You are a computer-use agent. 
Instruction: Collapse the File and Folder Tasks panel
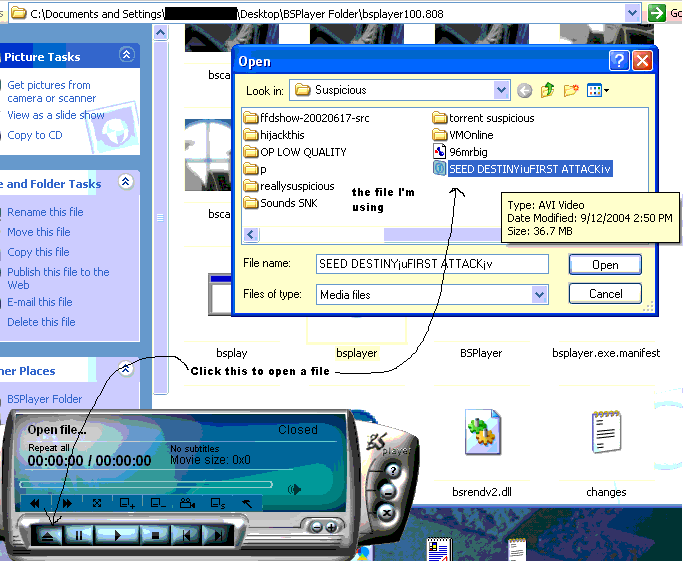pos(125,182)
